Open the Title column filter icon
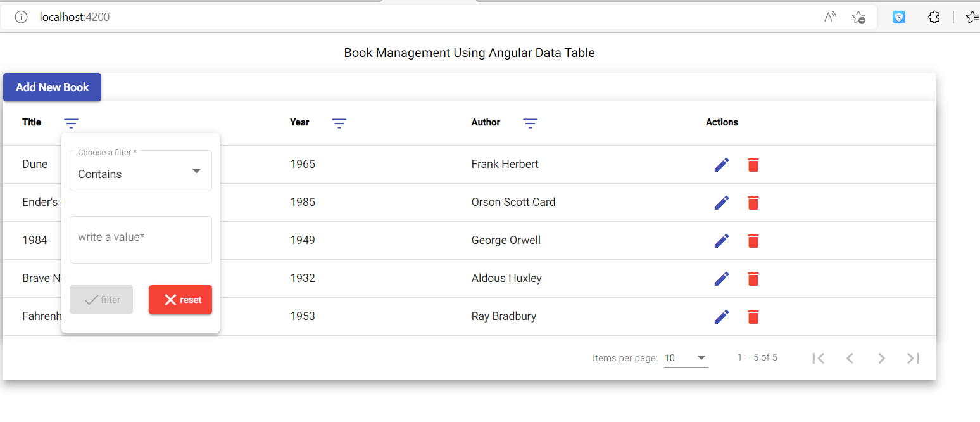The height and width of the screenshot is (422, 980). pos(71,123)
